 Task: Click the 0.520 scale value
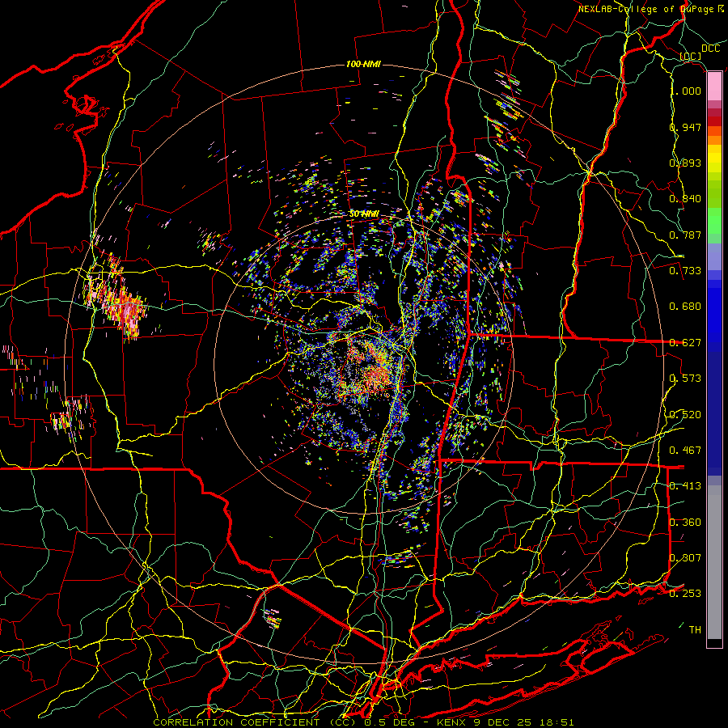click(685, 415)
